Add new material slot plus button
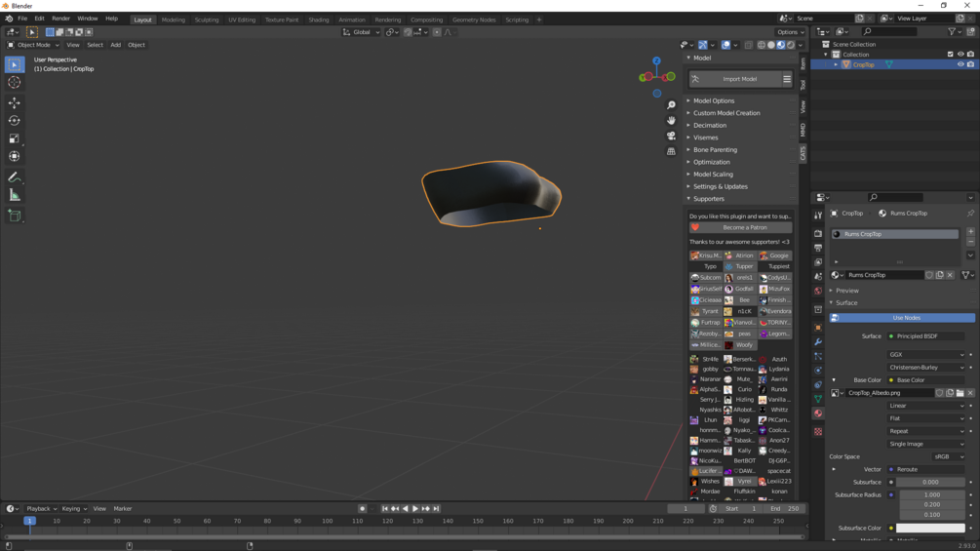Viewport: 980px width, 551px height. pos(970,232)
